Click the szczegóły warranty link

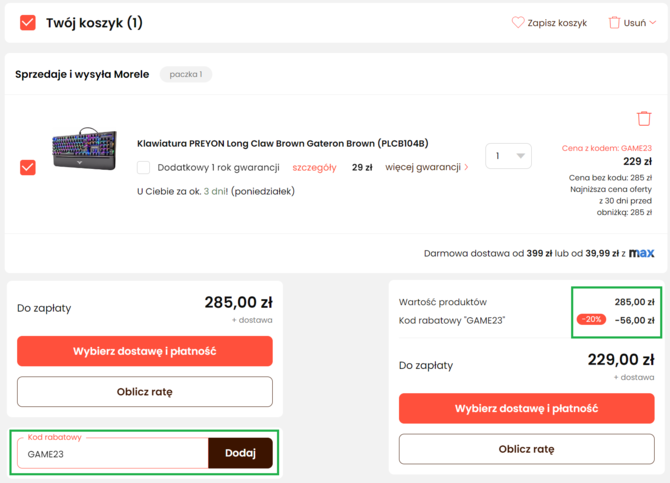click(314, 168)
